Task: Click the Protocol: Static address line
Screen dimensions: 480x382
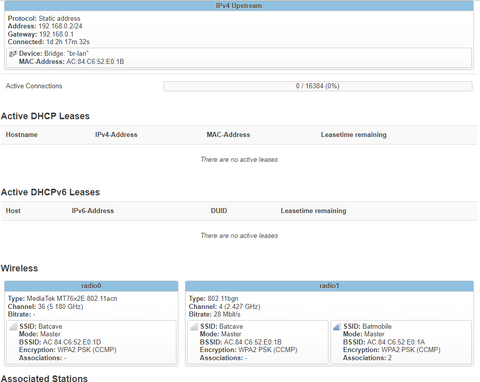Action: point(44,18)
